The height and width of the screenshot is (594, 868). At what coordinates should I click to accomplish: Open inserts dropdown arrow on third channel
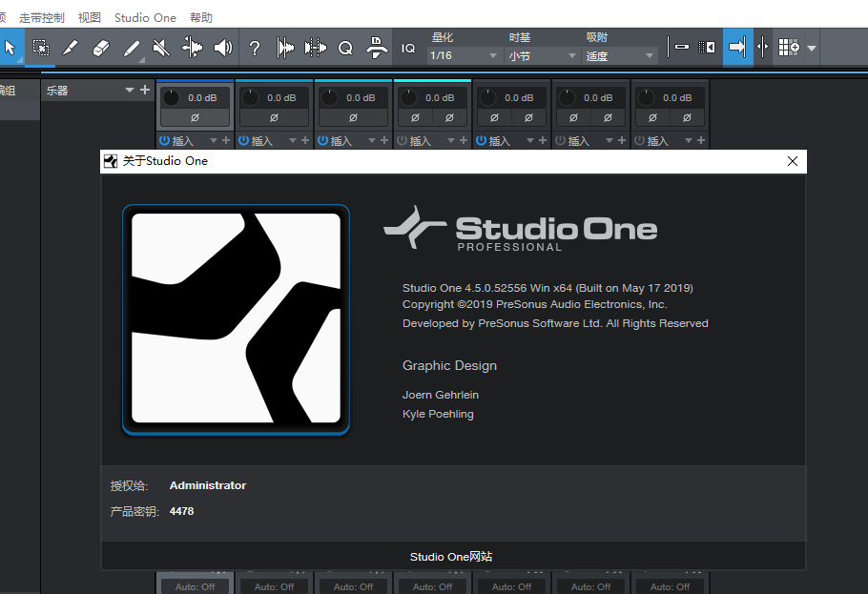[x=371, y=140]
